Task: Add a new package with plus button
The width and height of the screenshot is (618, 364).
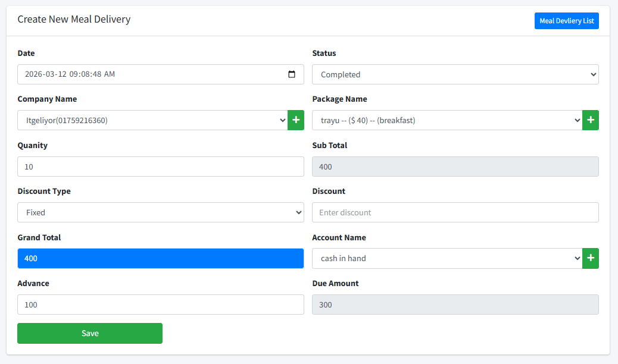Action: 591,120
